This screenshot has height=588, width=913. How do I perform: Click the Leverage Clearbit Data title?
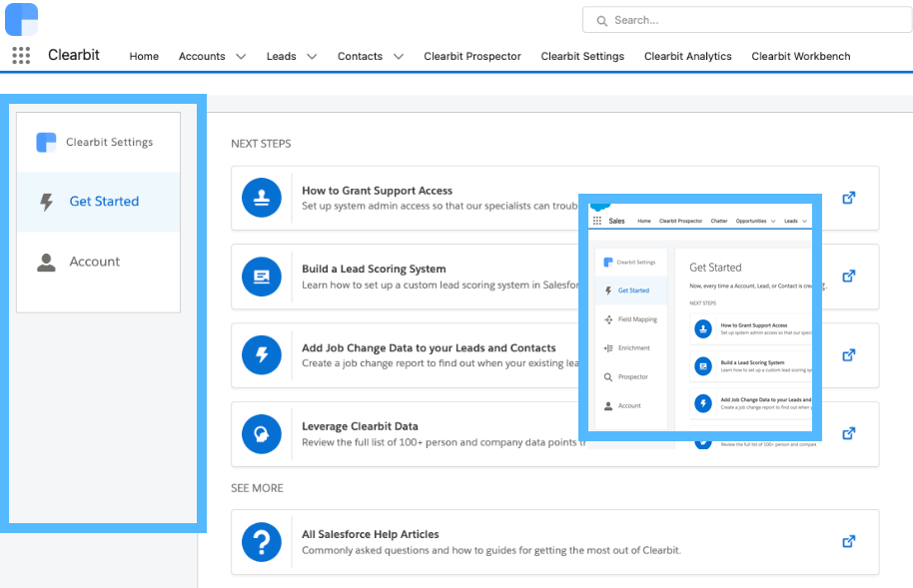tap(360, 426)
